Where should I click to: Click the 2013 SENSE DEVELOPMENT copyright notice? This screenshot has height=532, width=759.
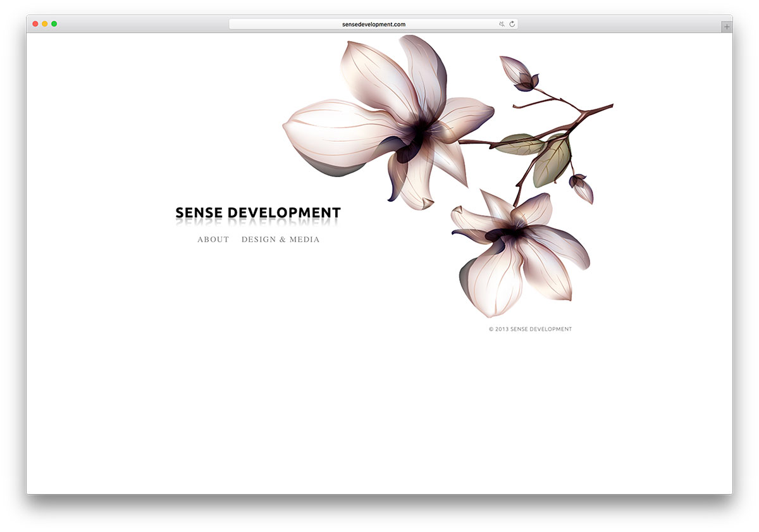(x=531, y=329)
